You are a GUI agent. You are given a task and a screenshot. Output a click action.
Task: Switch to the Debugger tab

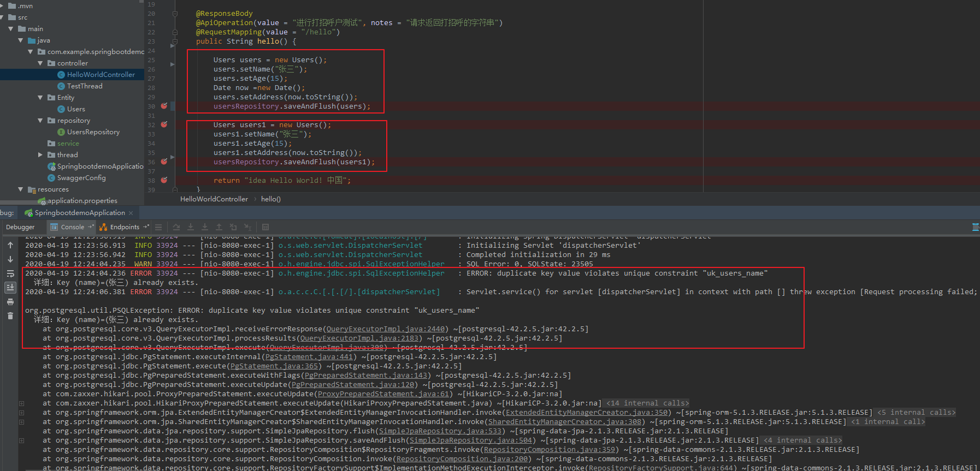pyautogui.click(x=20, y=227)
